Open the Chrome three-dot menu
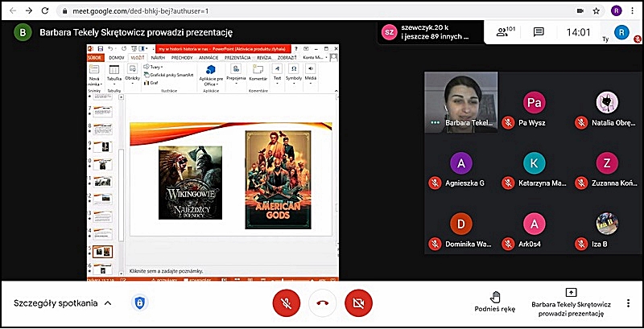 pyautogui.click(x=634, y=10)
